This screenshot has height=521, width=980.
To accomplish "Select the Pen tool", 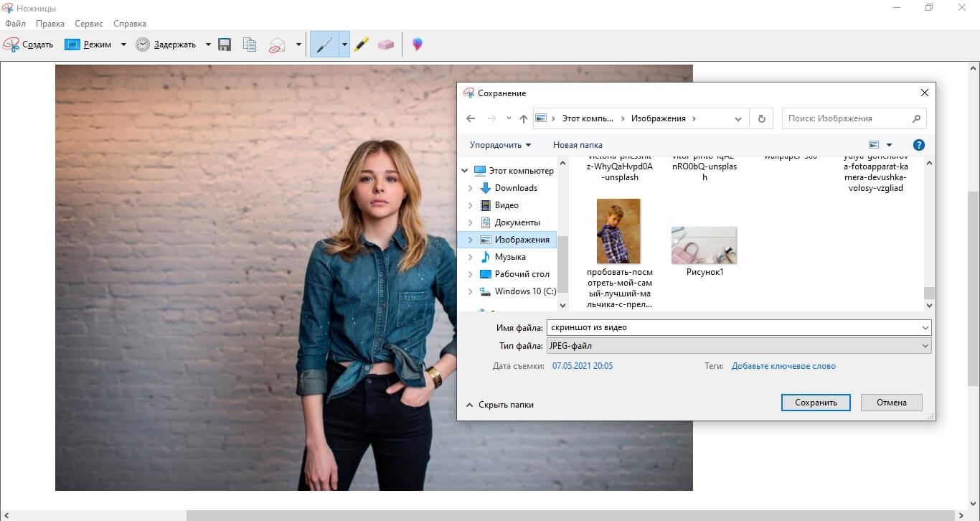I will [x=324, y=44].
